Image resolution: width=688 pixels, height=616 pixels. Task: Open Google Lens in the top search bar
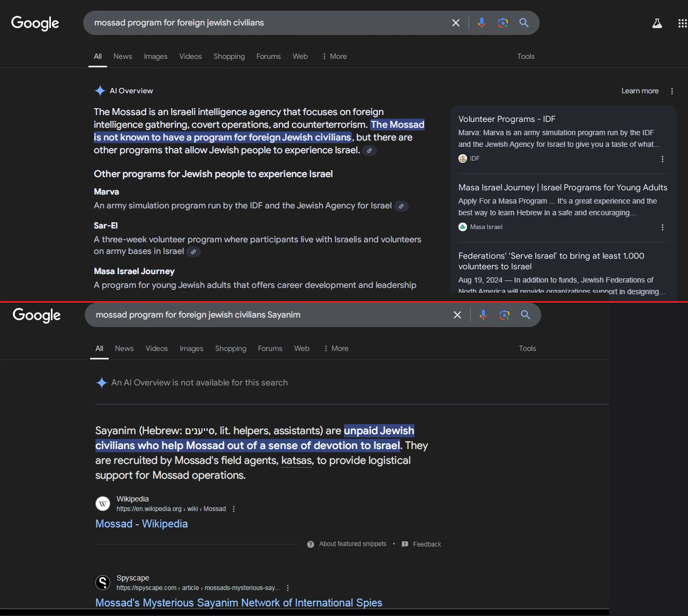click(x=503, y=23)
